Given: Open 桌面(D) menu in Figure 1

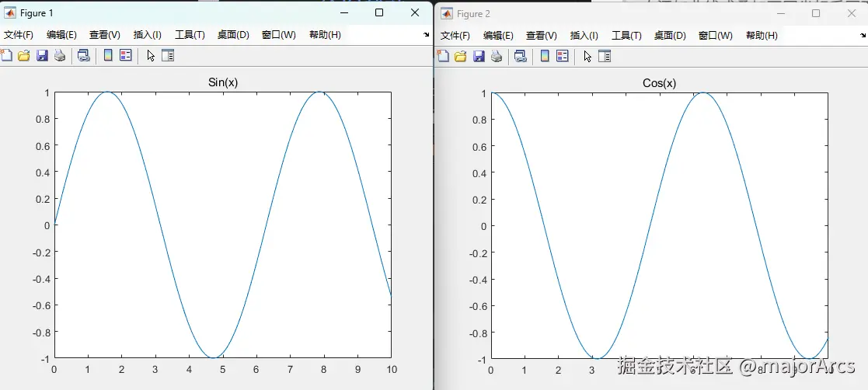Looking at the screenshot, I should pos(233,35).
